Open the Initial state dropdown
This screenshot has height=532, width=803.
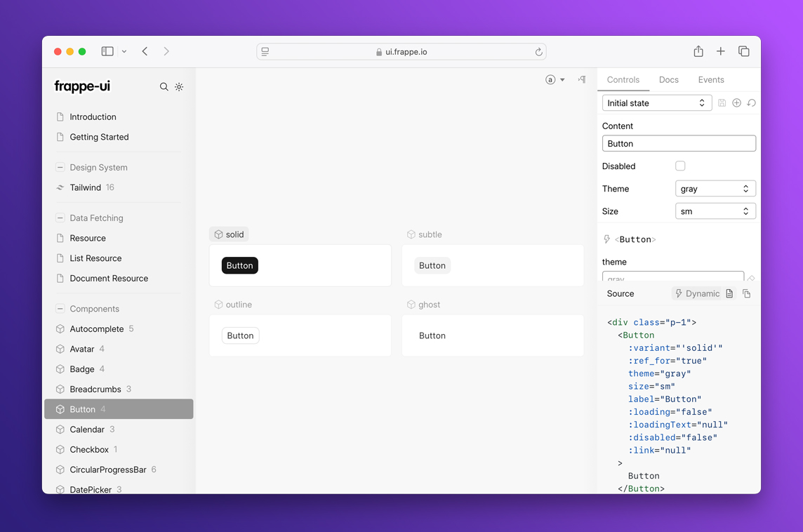[656, 103]
